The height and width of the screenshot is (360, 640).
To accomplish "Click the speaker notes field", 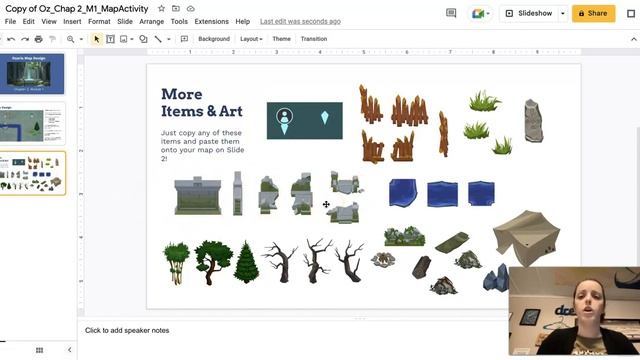I will [x=294, y=331].
